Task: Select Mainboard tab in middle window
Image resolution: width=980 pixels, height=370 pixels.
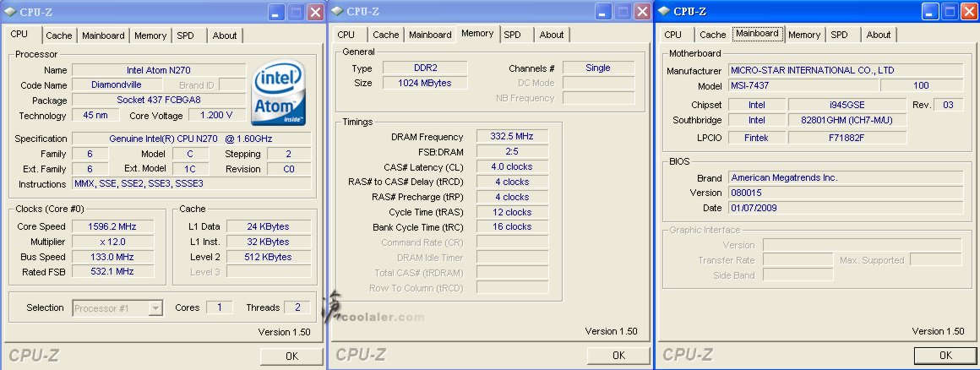Action: tap(430, 35)
